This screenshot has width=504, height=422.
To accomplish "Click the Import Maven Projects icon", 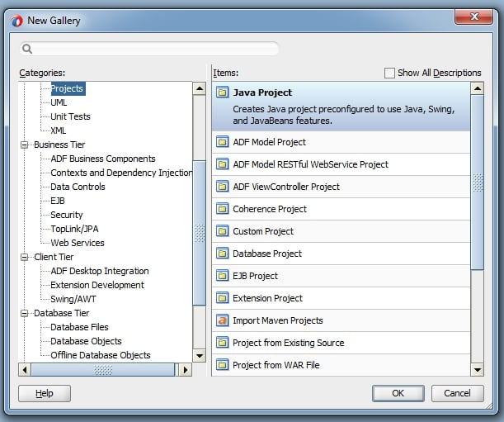I will click(222, 320).
